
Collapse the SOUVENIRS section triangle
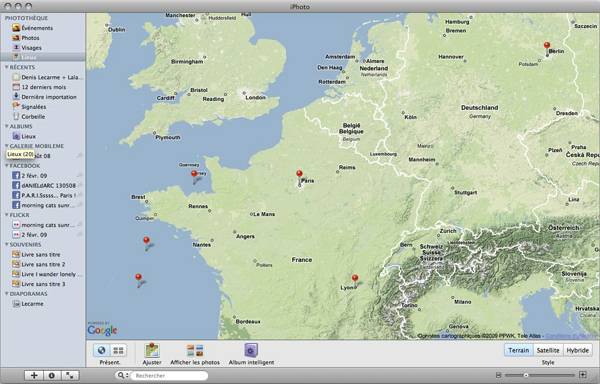click(x=7, y=244)
